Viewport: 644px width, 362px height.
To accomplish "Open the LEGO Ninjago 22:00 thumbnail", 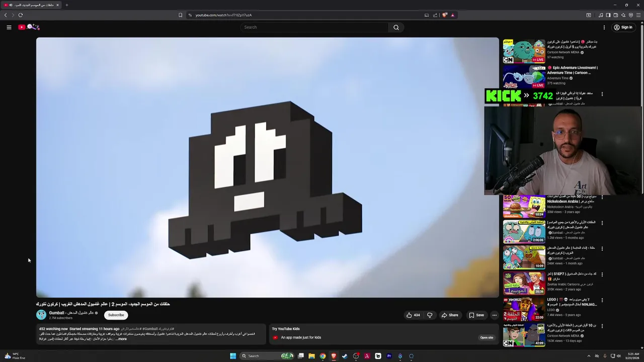I will click(x=524, y=309).
